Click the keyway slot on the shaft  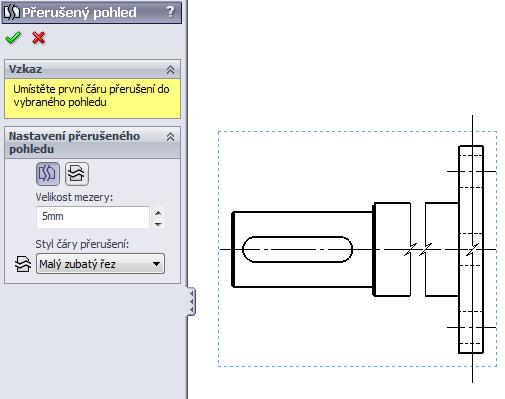(x=297, y=249)
